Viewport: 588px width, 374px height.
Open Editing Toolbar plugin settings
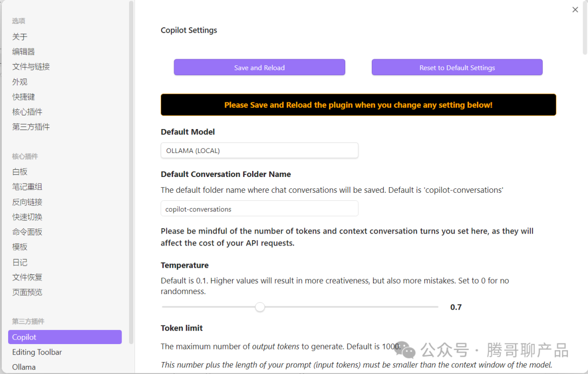click(37, 352)
